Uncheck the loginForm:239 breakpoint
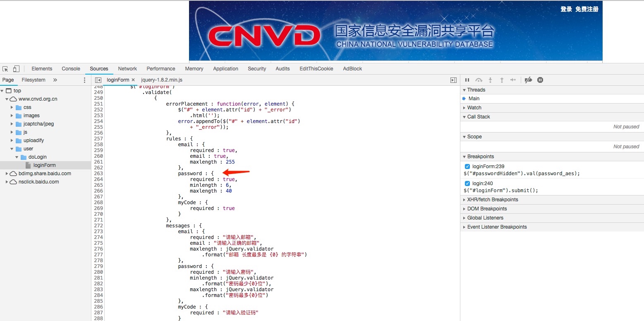 467,167
